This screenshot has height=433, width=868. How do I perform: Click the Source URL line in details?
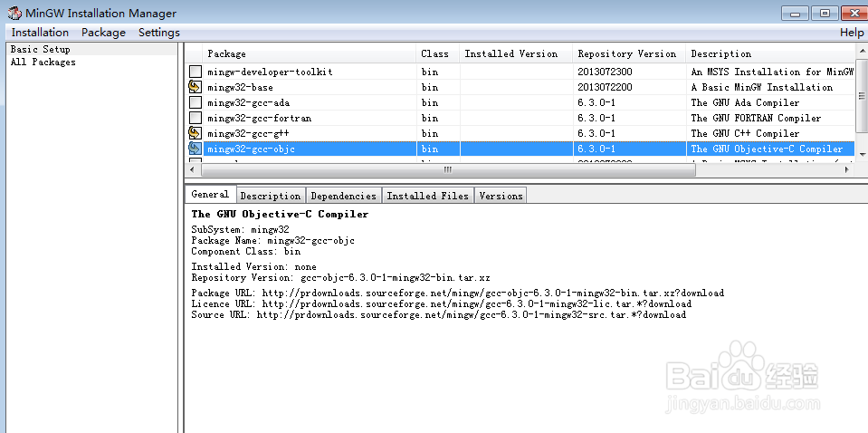point(439,315)
